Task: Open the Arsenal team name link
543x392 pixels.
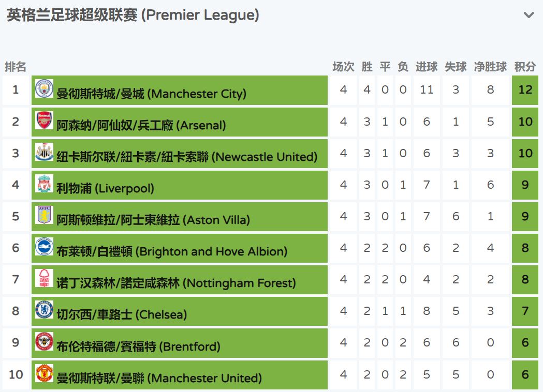Action: [x=141, y=125]
